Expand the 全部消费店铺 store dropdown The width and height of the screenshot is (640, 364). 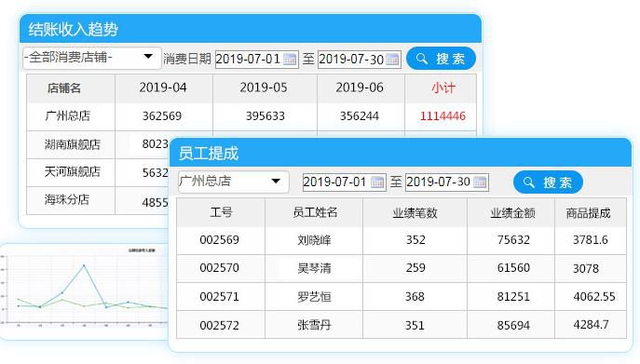pyautogui.click(x=92, y=58)
